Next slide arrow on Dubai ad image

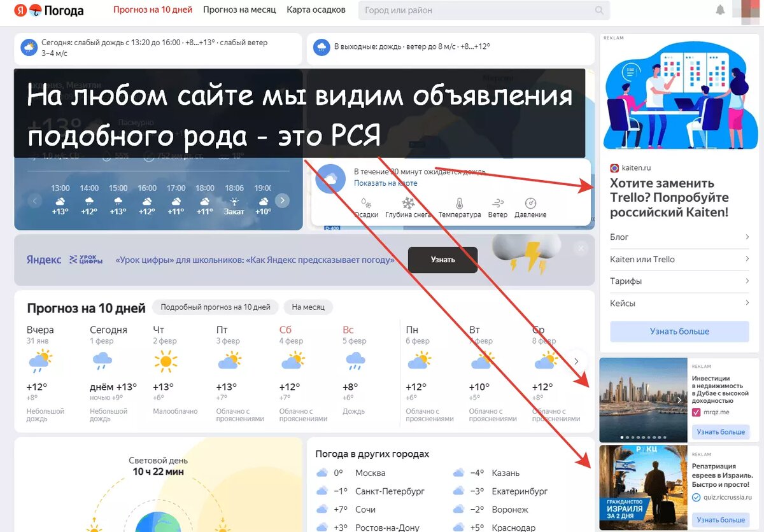[679, 400]
